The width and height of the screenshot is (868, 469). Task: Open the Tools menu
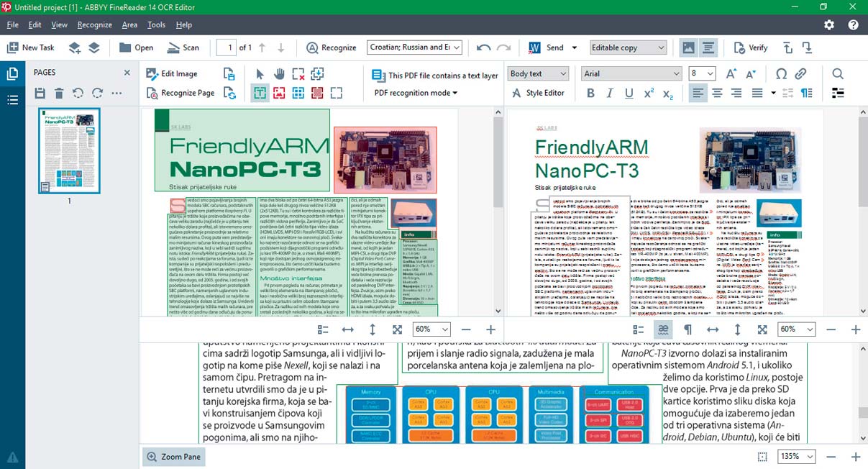point(156,24)
